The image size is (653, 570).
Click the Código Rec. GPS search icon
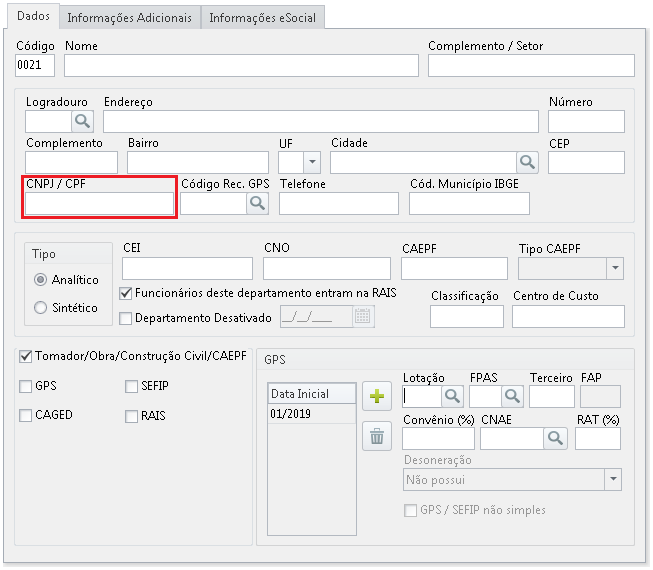click(258, 203)
